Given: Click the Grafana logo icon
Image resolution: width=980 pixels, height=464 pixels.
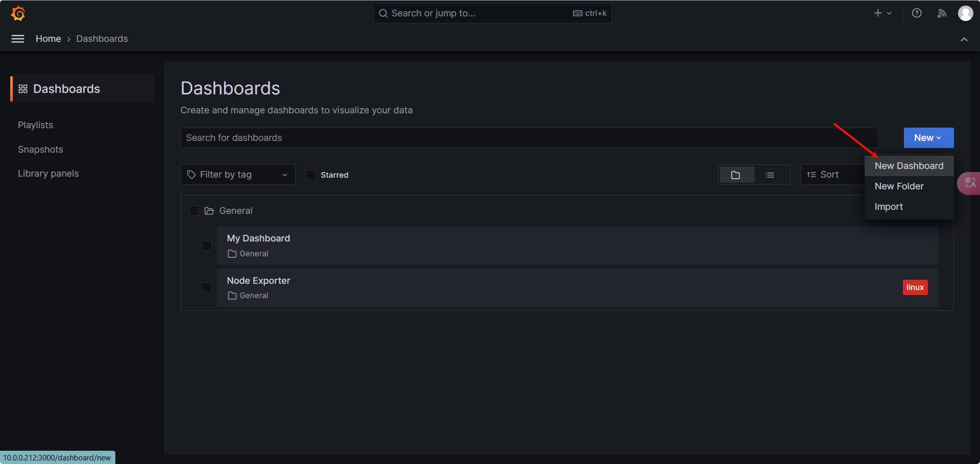Looking at the screenshot, I should pyautogui.click(x=18, y=13).
